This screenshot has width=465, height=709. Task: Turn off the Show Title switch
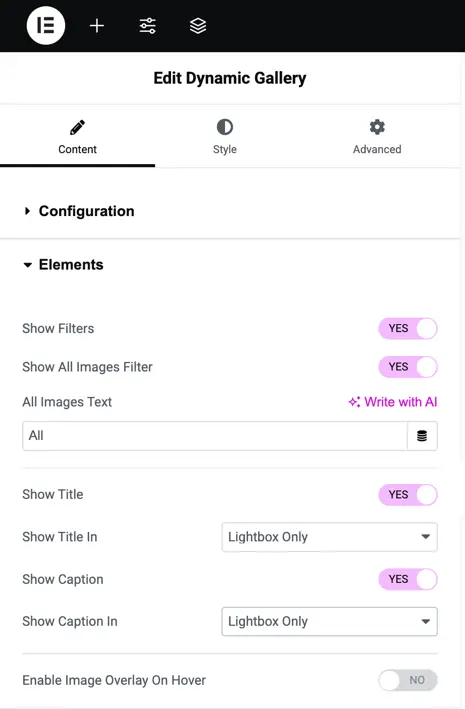[x=408, y=495]
